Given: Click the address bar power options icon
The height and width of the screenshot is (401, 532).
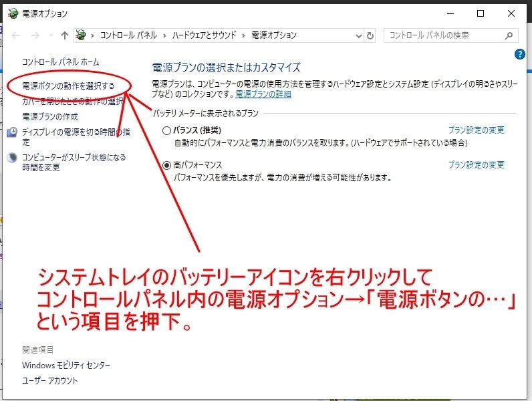Looking at the screenshot, I should pos(81,35).
